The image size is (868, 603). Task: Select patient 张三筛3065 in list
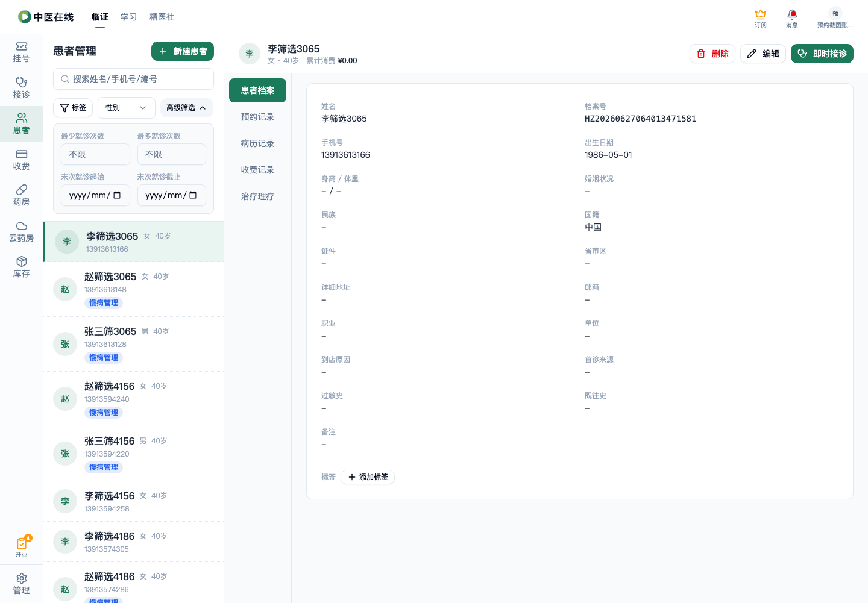[x=134, y=344]
